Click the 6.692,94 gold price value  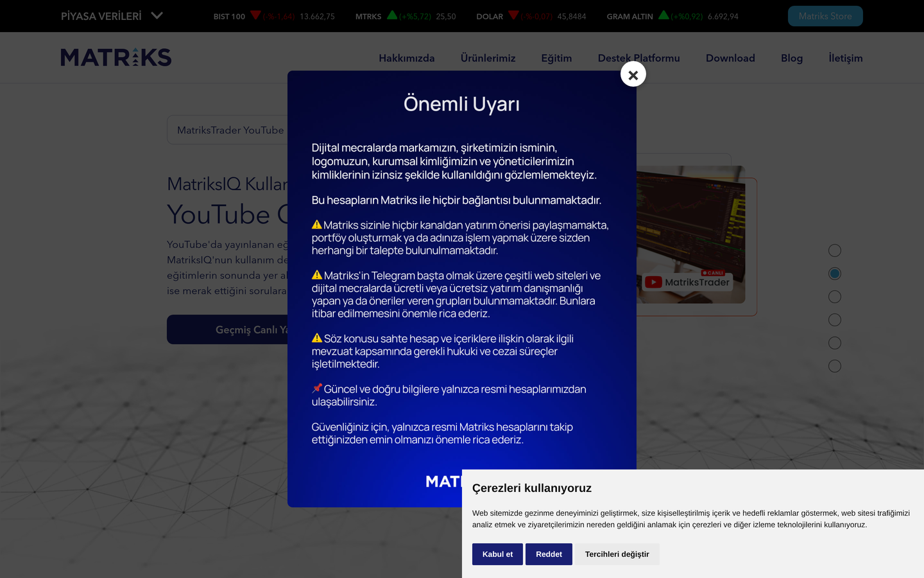723,17
